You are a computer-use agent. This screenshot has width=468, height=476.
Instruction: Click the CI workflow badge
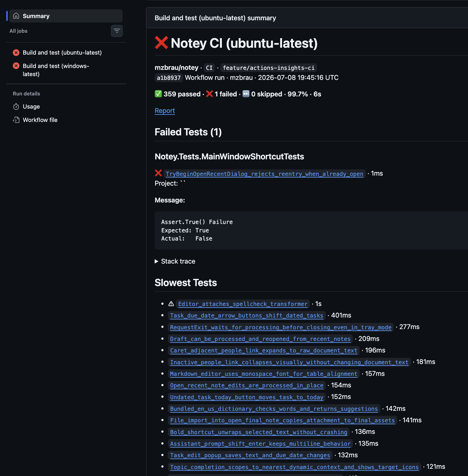pos(209,68)
